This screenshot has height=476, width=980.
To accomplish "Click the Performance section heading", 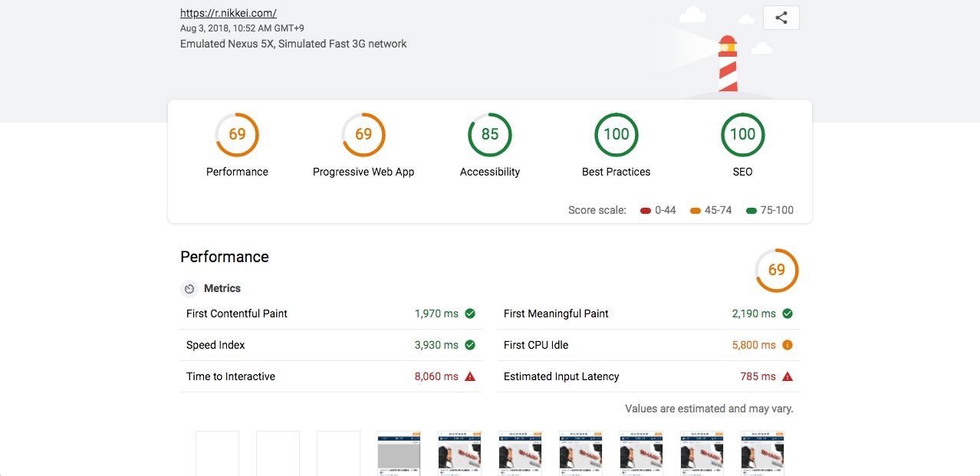I will pos(225,257).
